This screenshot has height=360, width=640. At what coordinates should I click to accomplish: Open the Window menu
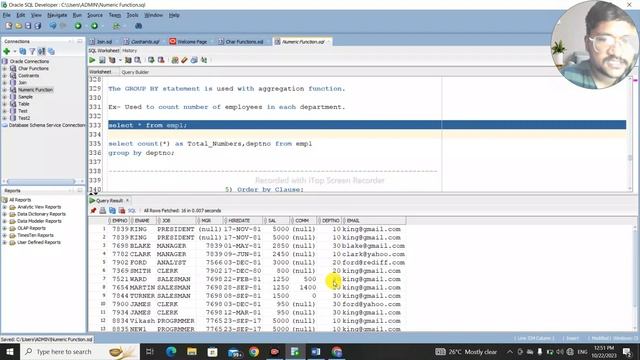point(153,15)
